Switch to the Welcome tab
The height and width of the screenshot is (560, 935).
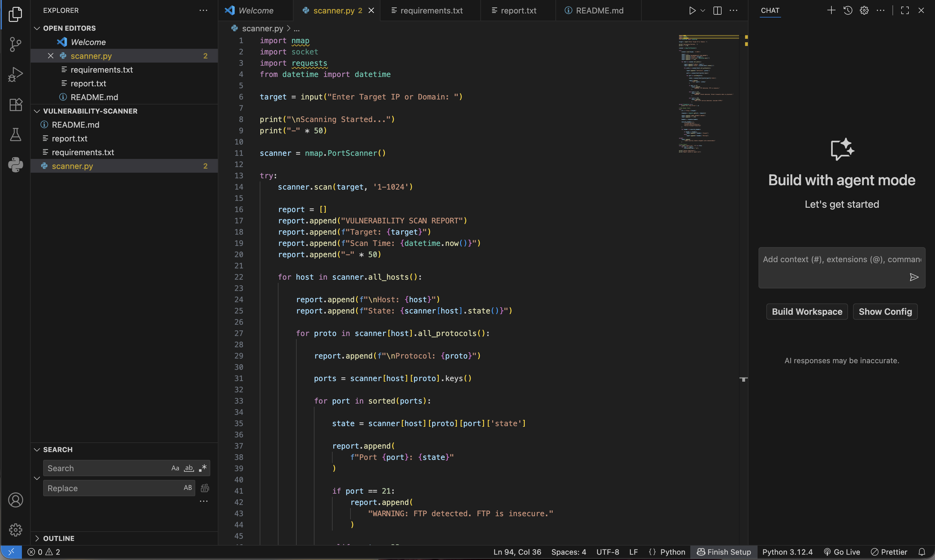point(255,11)
